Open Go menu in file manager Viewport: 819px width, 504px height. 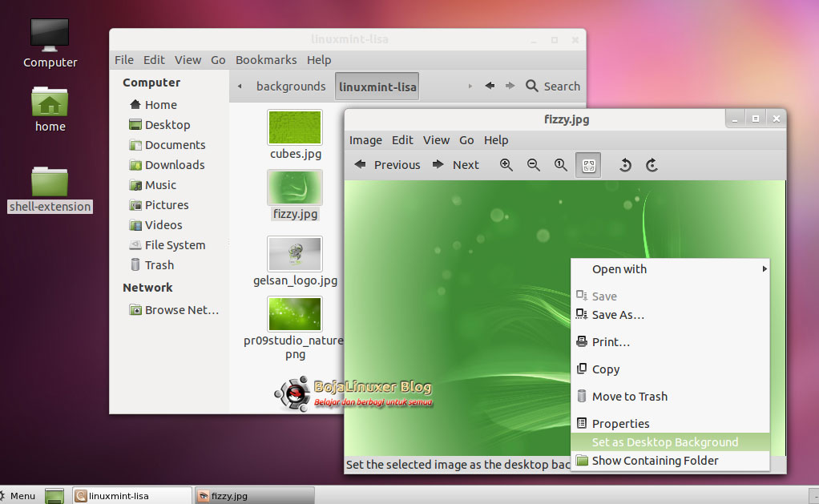(218, 60)
